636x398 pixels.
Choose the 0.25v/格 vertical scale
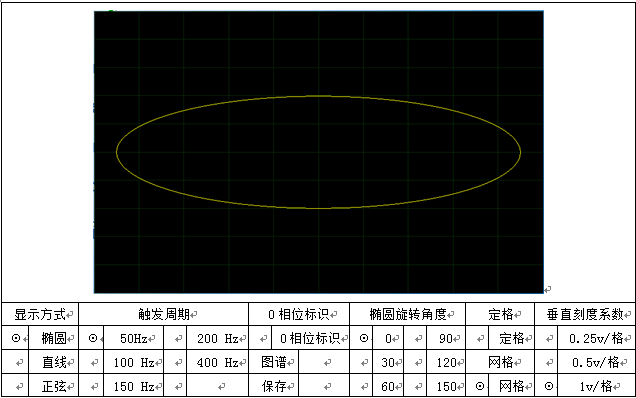pyautogui.click(x=596, y=338)
